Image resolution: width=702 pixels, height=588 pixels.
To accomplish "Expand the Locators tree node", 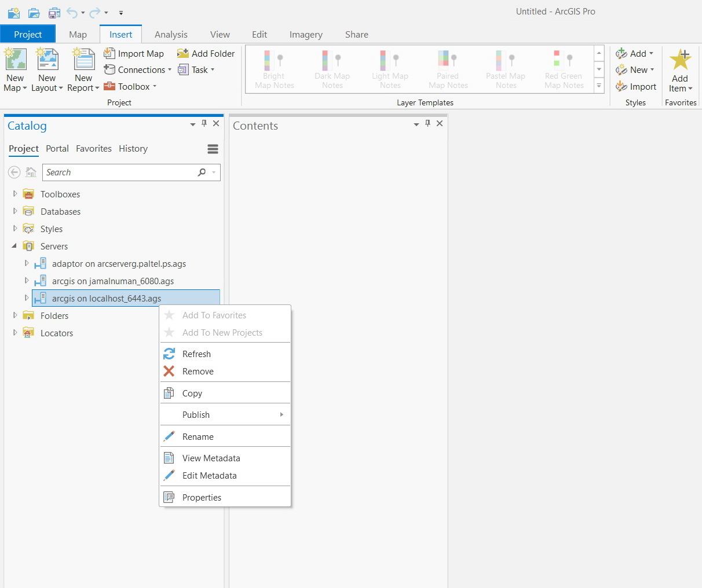I will click(x=15, y=333).
